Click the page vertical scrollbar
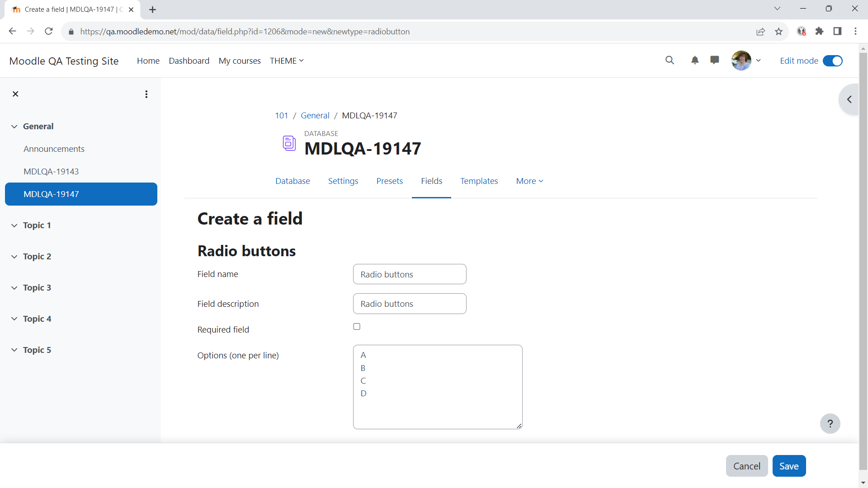Viewport: 868px width, 488px height. (863, 262)
